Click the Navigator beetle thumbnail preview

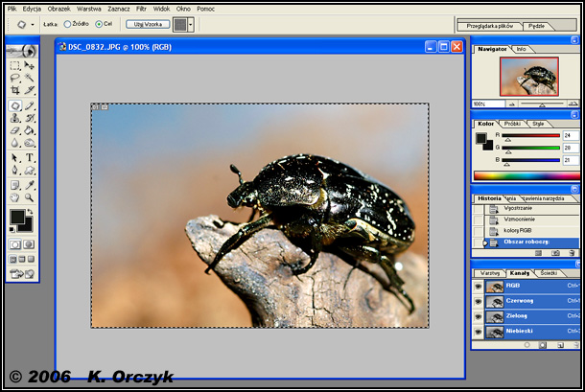(x=526, y=77)
